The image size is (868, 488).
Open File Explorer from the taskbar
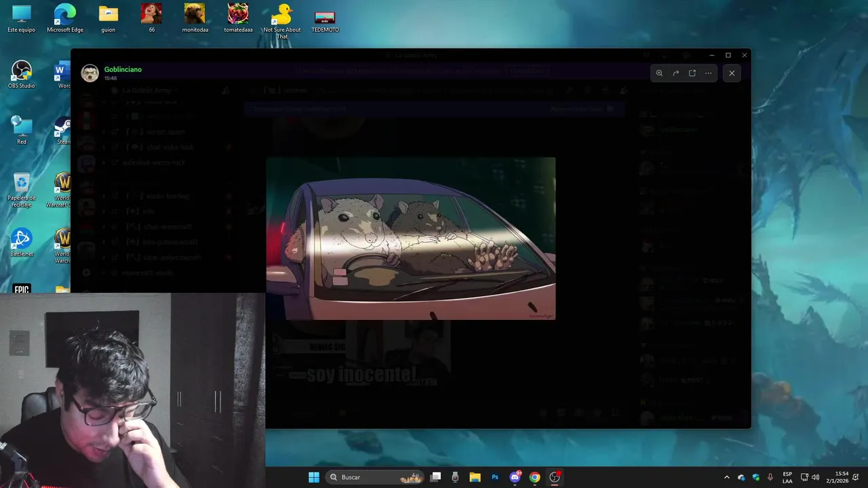click(x=475, y=477)
